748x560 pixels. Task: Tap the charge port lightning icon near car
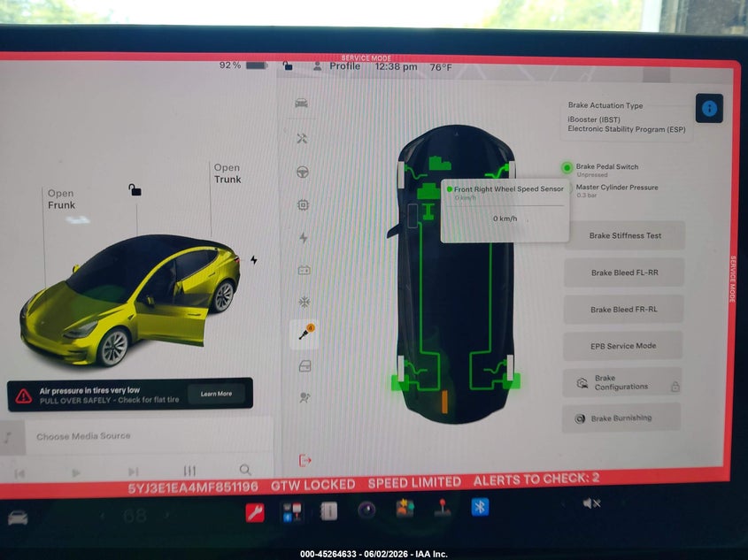pyautogui.click(x=254, y=260)
